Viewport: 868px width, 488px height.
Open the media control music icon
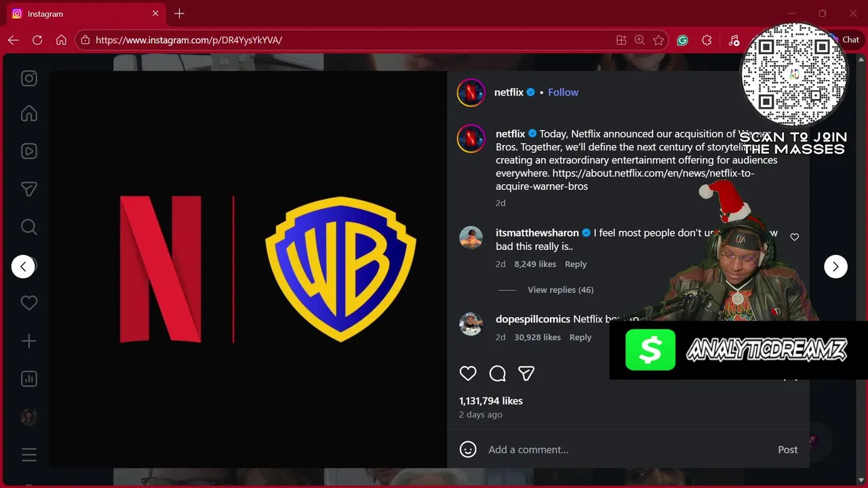[x=734, y=40]
